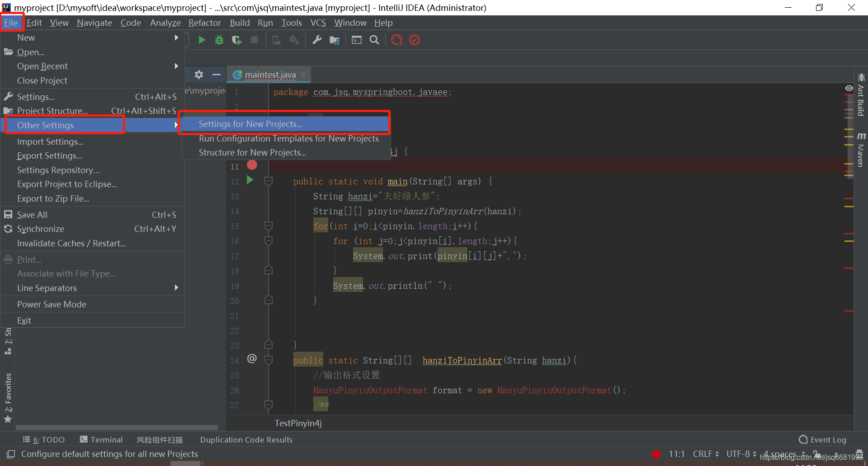Open the 2: Favorites side tab
This screenshot has height=466, width=868.
coord(8,398)
